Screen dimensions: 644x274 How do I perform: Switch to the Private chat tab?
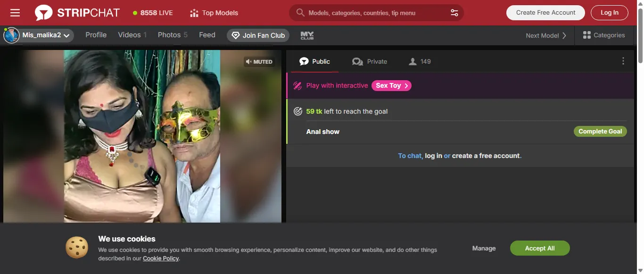click(x=370, y=62)
